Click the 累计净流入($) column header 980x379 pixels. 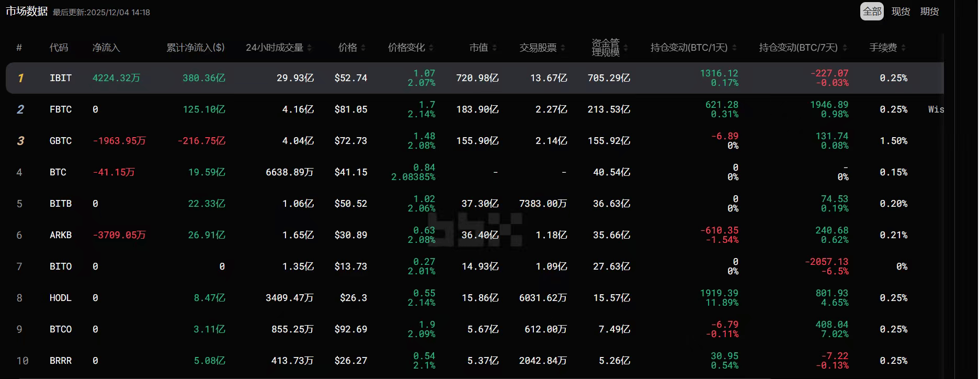(x=196, y=48)
